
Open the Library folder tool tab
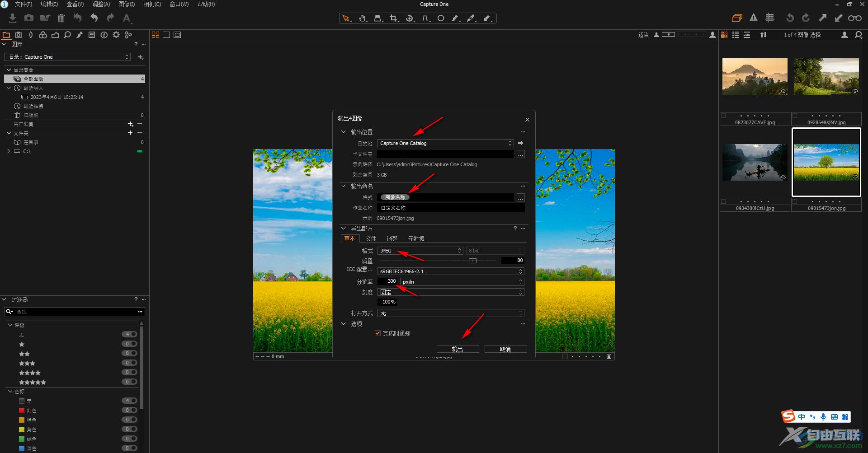pos(6,35)
